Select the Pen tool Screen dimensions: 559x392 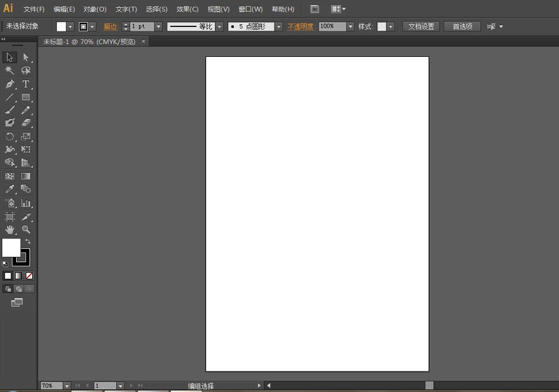[9, 84]
